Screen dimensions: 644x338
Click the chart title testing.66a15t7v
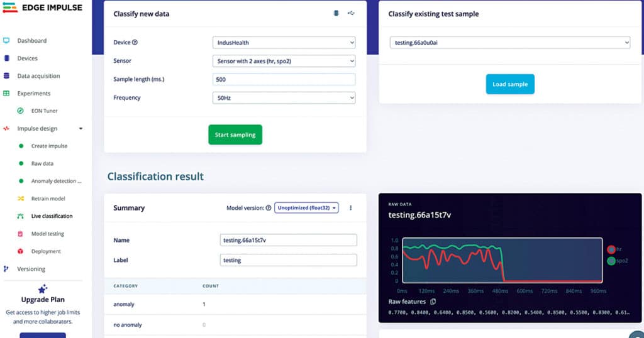tap(419, 215)
